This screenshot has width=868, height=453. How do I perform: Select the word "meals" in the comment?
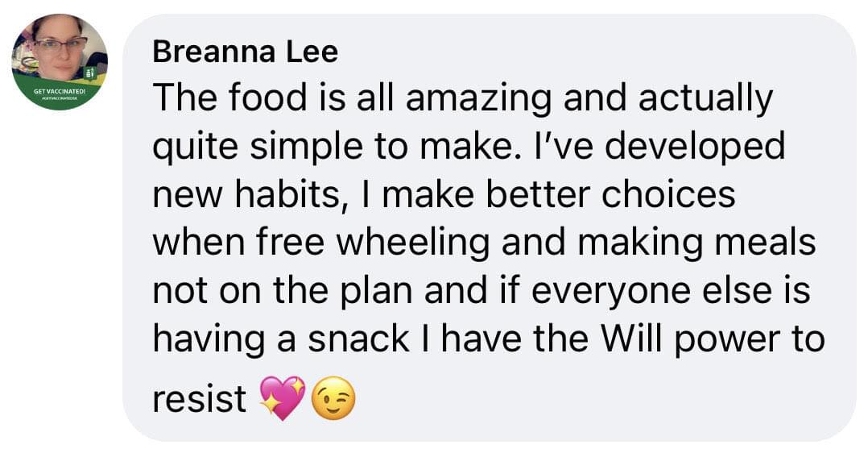click(x=771, y=242)
